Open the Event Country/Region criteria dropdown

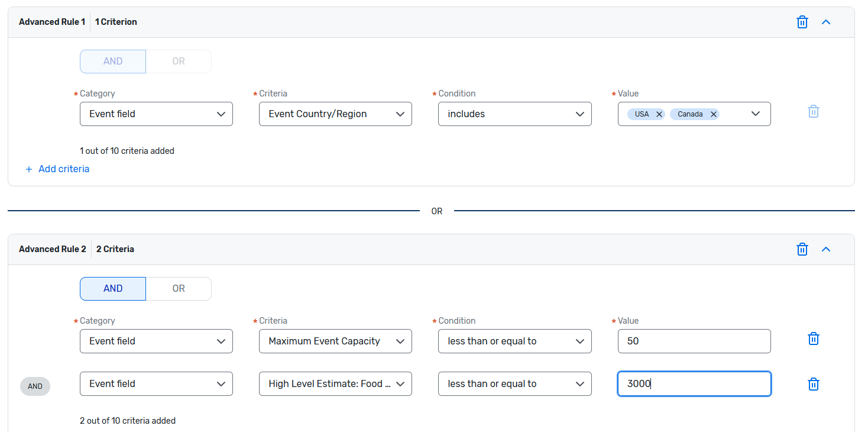click(x=335, y=114)
